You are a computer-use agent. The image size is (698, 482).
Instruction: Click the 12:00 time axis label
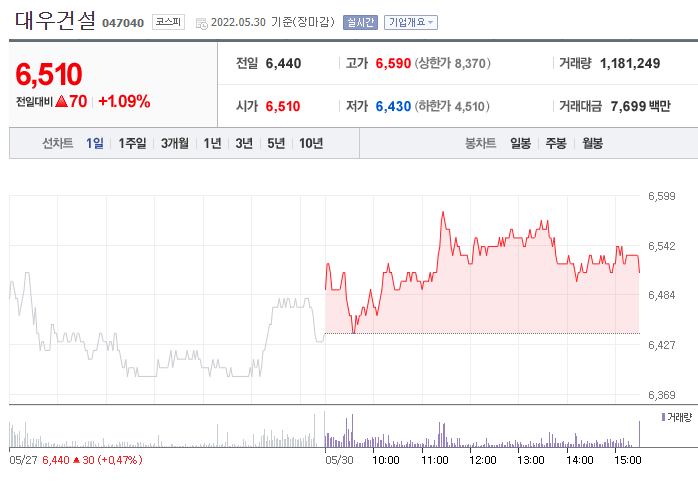point(483,460)
